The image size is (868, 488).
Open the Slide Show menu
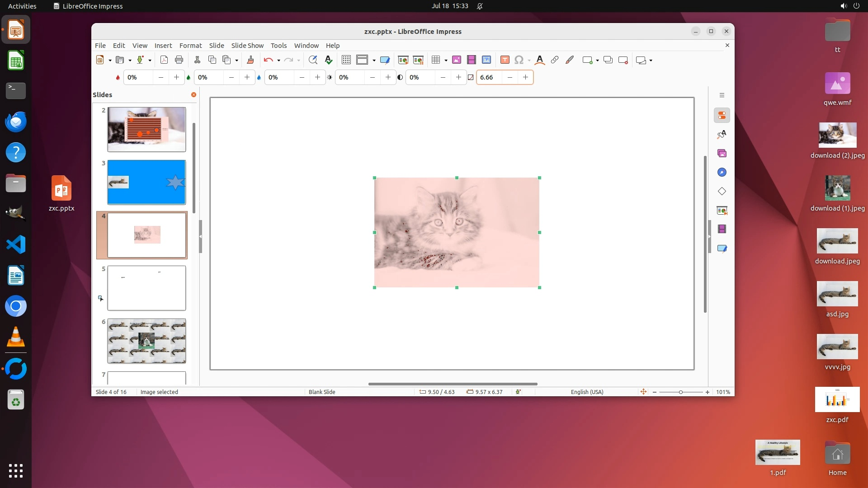click(247, 46)
